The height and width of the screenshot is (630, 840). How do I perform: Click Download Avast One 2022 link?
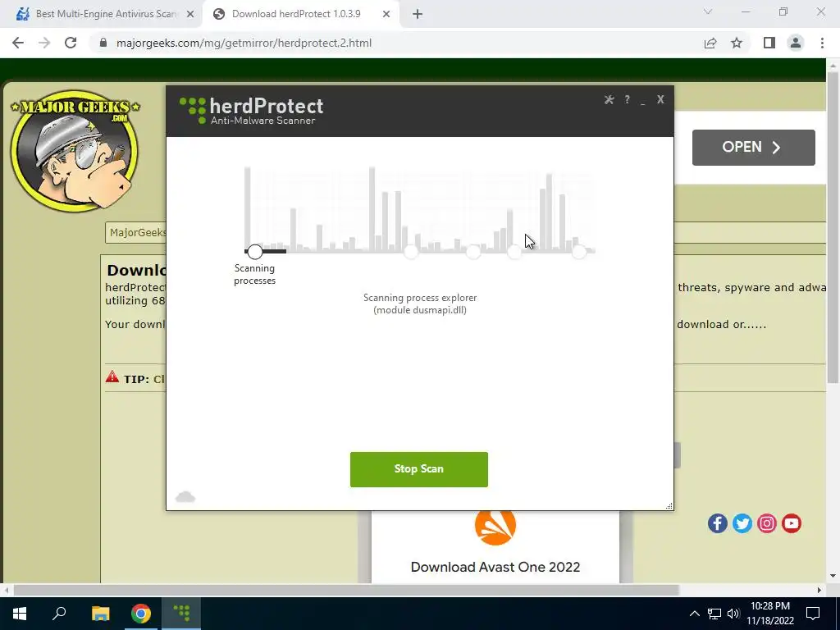(495, 567)
